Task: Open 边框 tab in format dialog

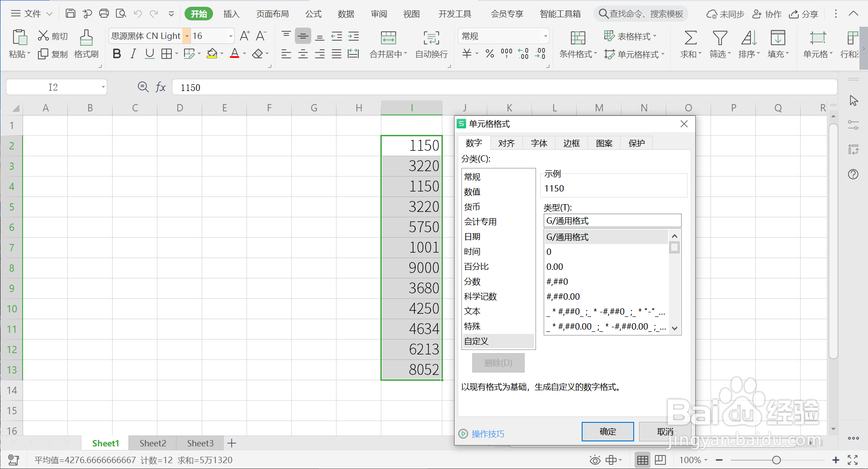Action: [571, 143]
